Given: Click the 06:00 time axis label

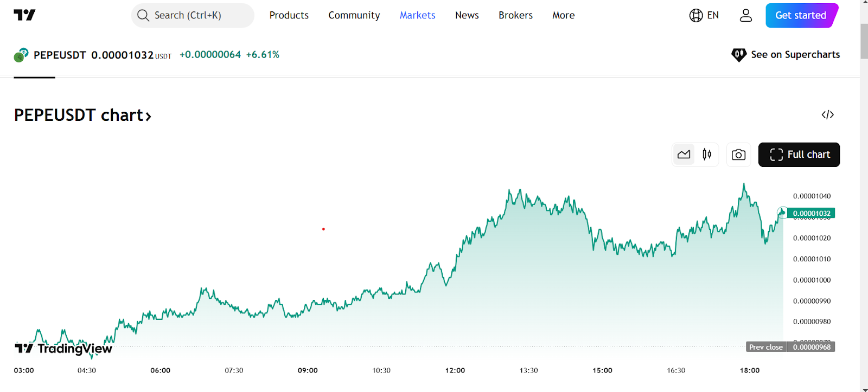Looking at the screenshot, I should point(161,370).
